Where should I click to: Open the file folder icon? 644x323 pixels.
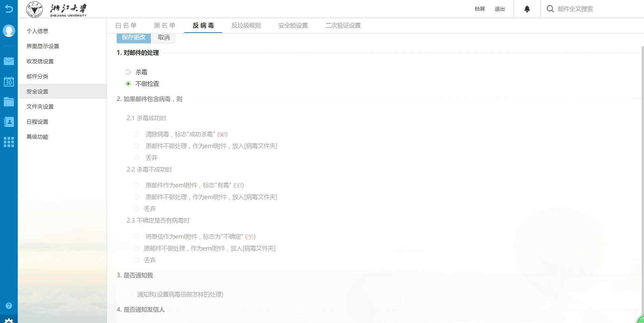(x=9, y=102)
